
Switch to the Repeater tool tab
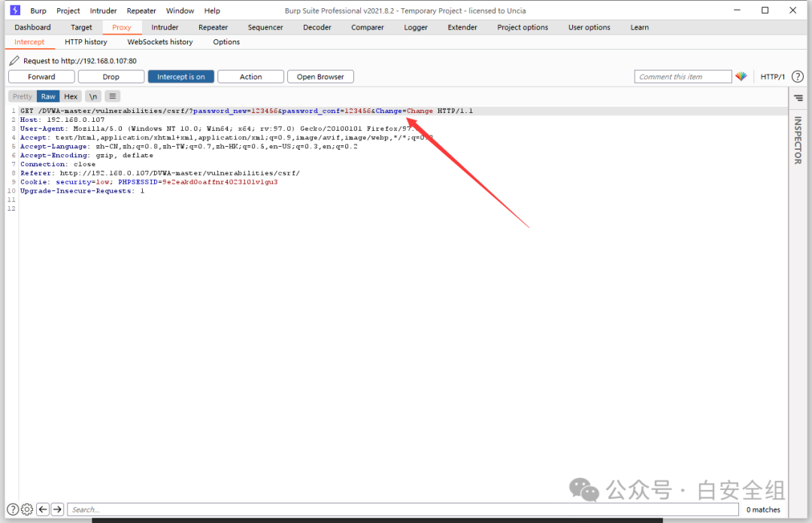point(213,27)
